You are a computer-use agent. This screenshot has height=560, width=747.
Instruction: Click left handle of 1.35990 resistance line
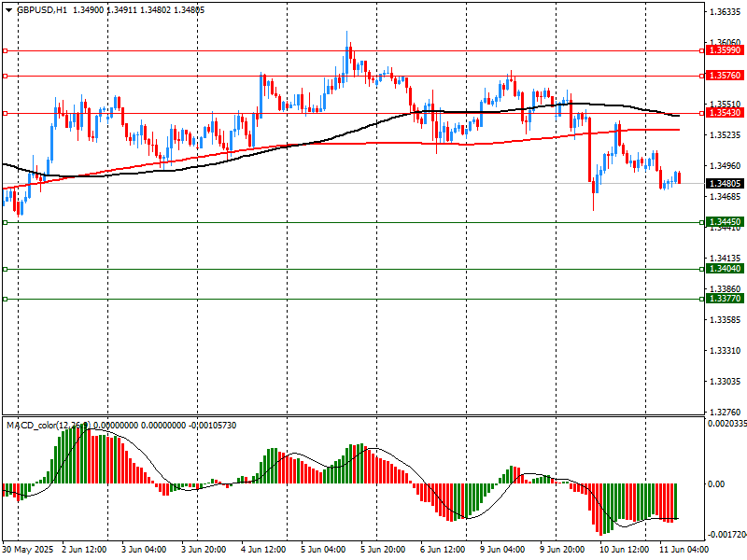pos(6,50)
